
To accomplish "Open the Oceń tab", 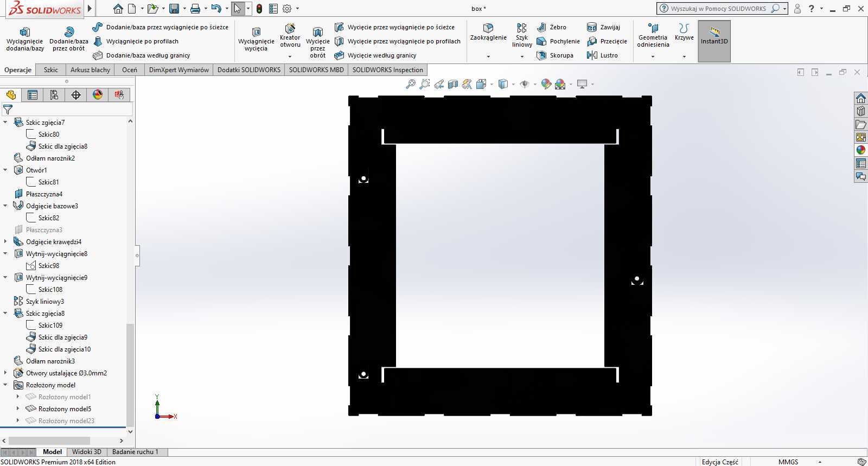I will click(x=130, y=70).
